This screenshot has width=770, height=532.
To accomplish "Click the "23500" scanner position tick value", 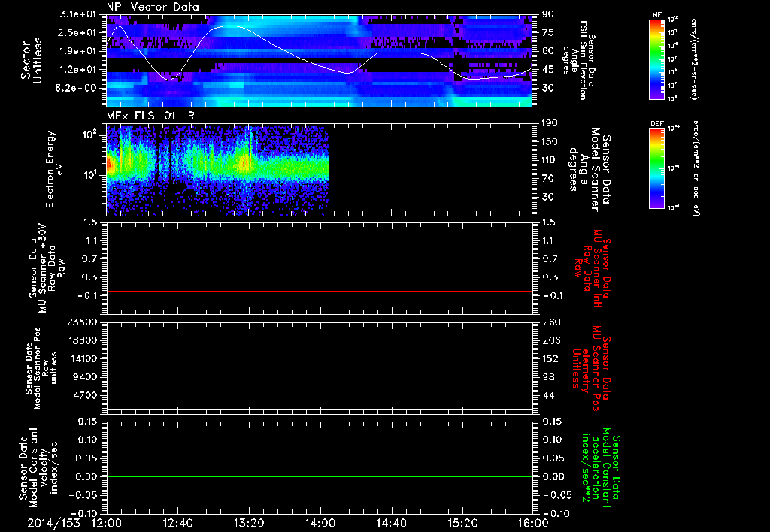I will 82,322.
